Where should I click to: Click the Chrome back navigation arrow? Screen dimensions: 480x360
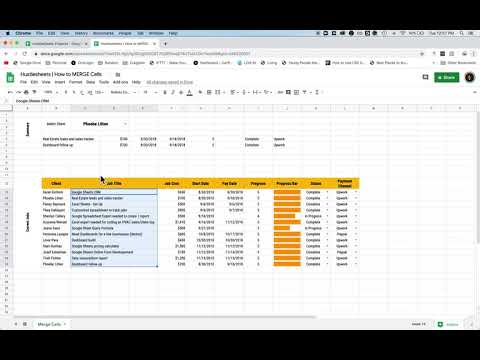point(6,54)
